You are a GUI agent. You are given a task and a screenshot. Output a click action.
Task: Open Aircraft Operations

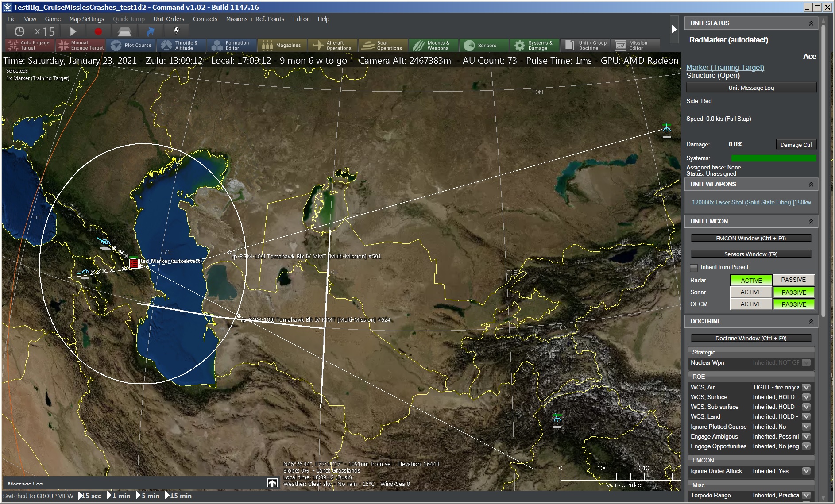pos(333,45)
